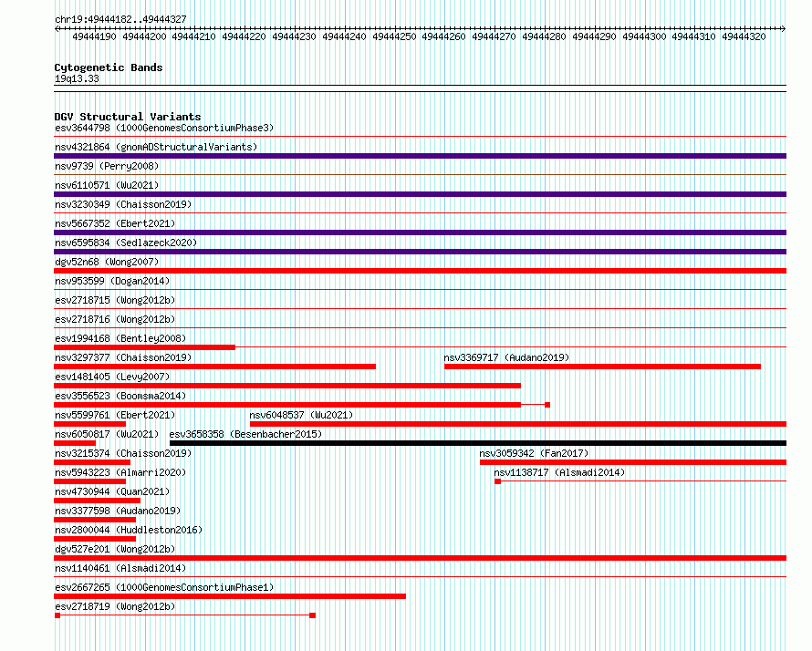The height and width of the screenshot is (651, 812).
Task: Click nsv5599761 (Ebert2021) label
Action: pos(115,415)
